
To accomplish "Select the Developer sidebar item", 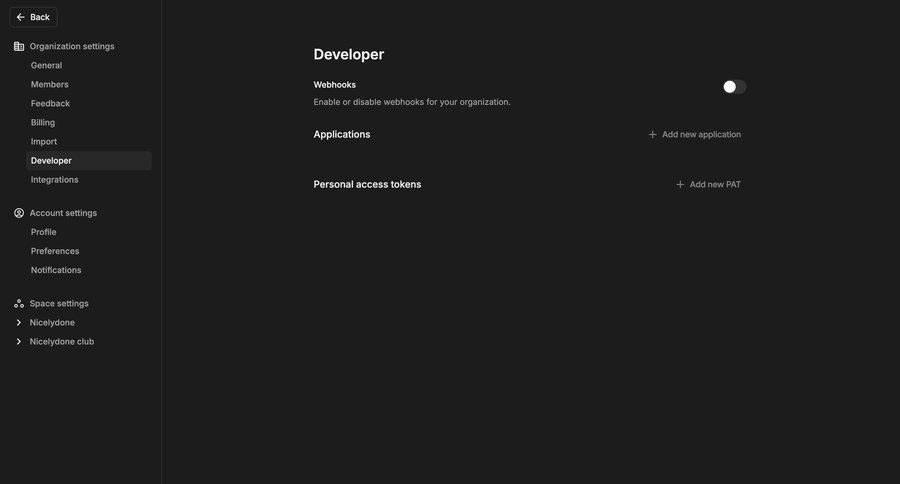I will tap(51, 161).
